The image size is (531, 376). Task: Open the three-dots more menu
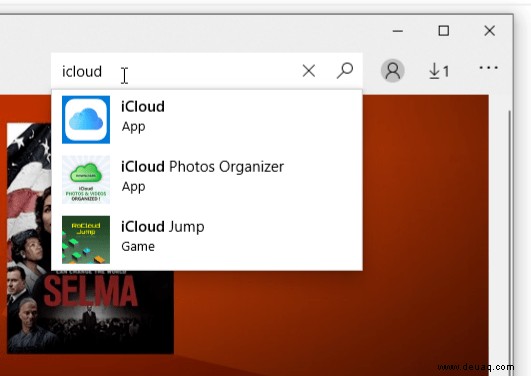click(489, 68)
